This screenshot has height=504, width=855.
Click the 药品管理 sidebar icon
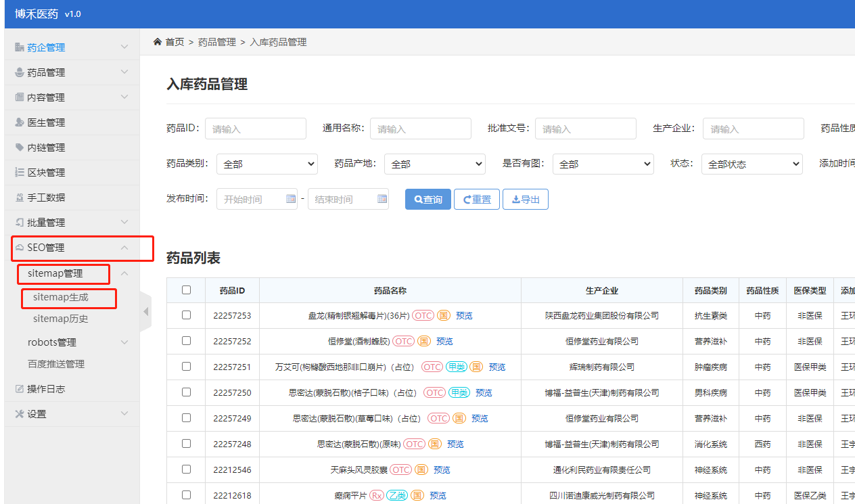[20, 72]
